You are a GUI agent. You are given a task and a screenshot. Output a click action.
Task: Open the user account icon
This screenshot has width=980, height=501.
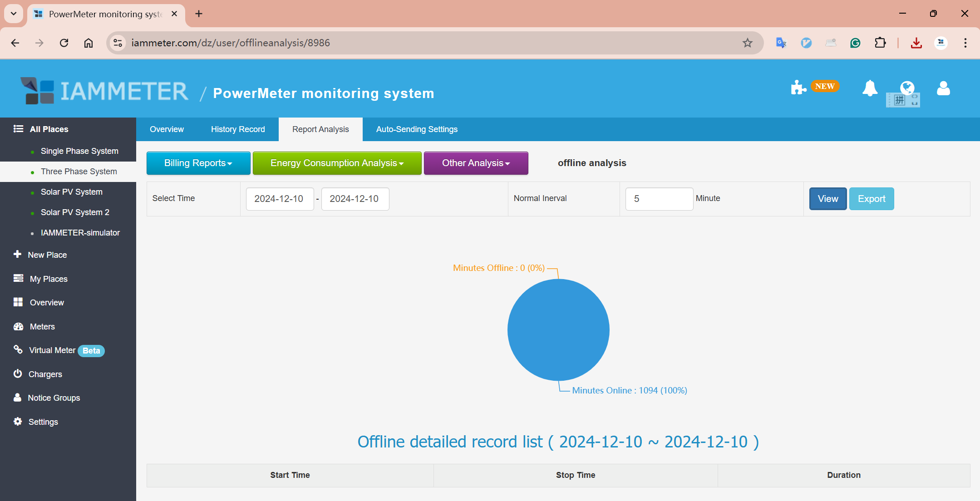tap(943, 88)
